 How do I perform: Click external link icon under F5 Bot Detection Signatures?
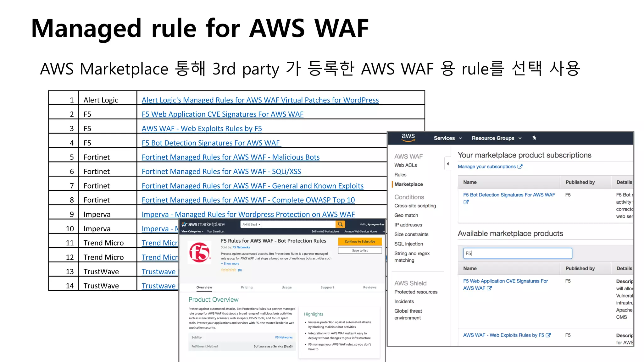(x=466, y=202)
